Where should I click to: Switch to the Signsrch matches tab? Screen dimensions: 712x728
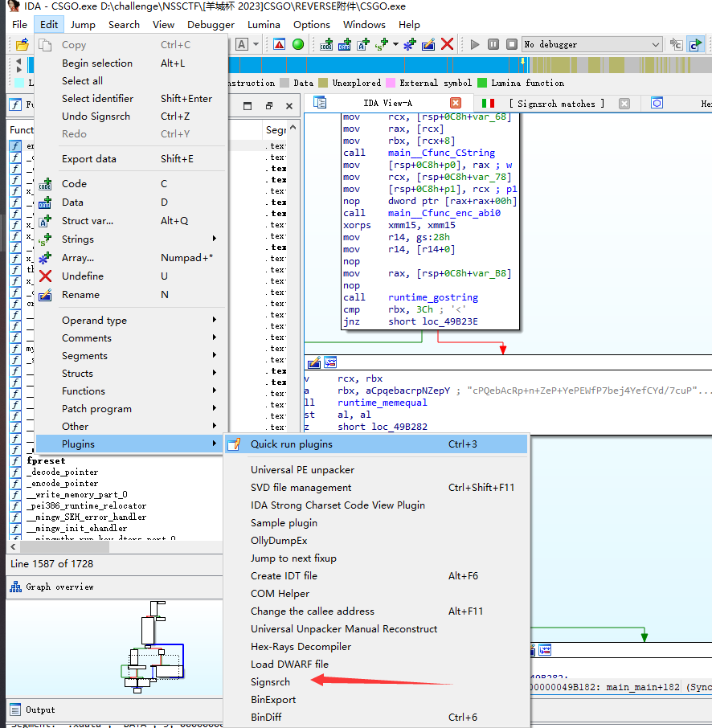[556, 104]
